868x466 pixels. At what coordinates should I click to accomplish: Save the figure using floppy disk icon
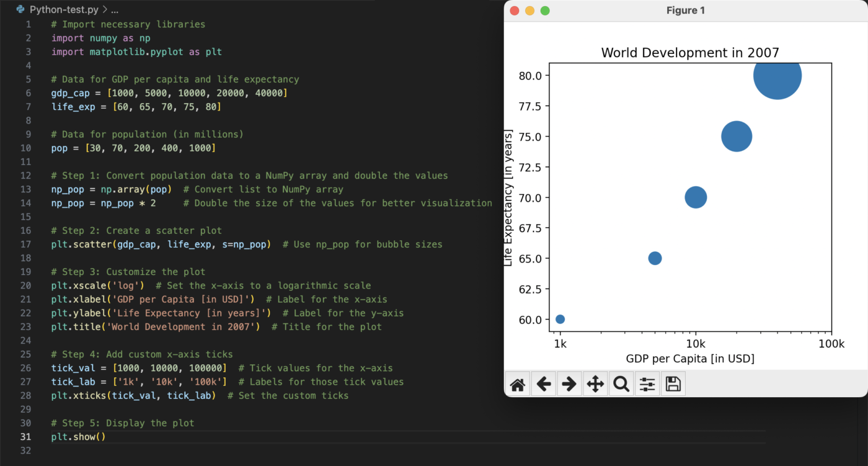tap(673, 384)
